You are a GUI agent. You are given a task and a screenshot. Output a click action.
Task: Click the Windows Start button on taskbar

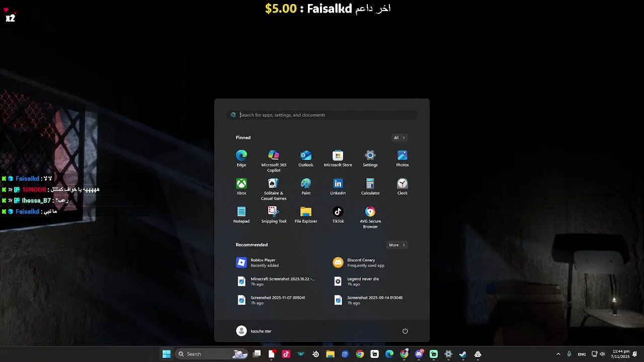pyautogui.click(x=167, y=354)
